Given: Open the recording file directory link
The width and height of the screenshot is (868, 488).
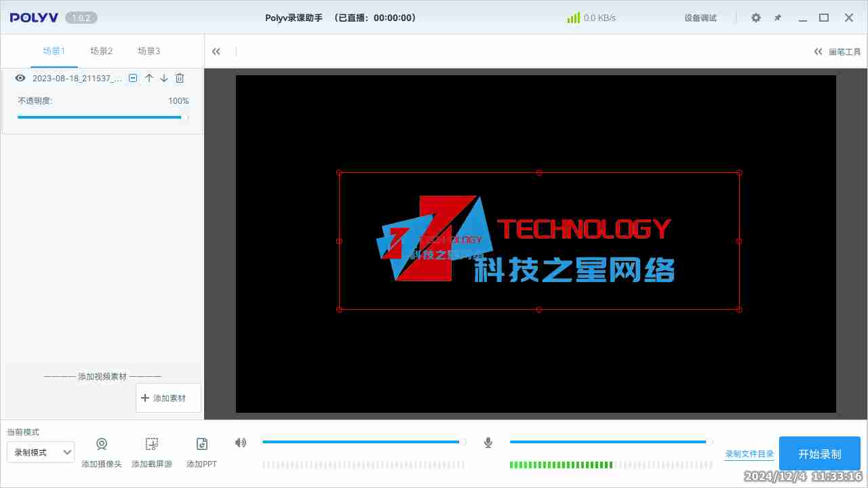Looking at the screenshot, I should (x=749, y=454).
